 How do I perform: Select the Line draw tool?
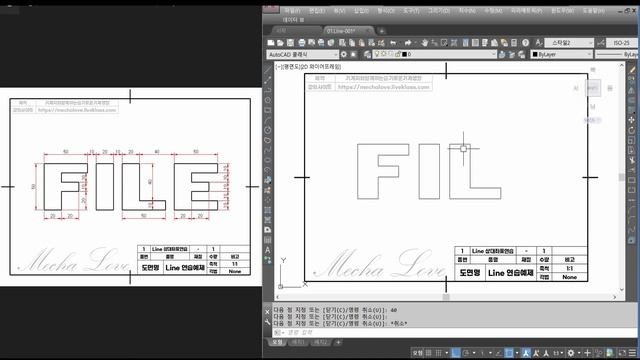click(x=268, y=70)
